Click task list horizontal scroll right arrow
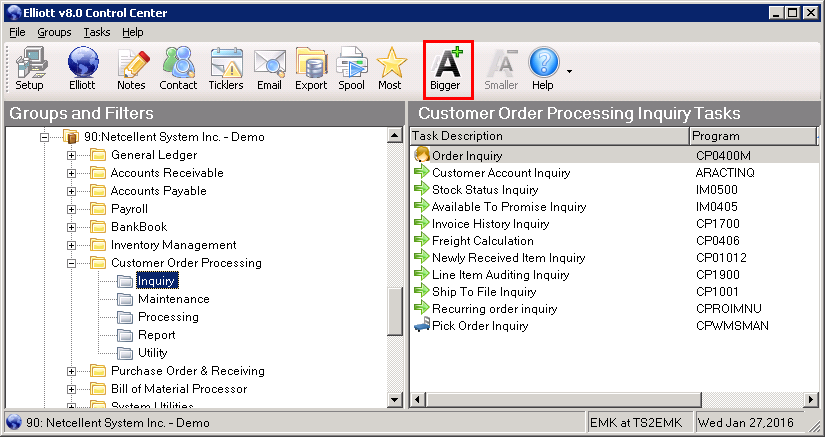The image size is (825, 437). click(811, 400)
